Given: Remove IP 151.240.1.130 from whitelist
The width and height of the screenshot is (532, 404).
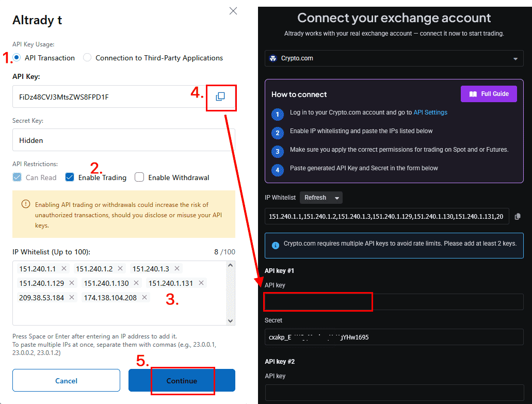Looking at the screenshot, I should [x=136, y=283].
